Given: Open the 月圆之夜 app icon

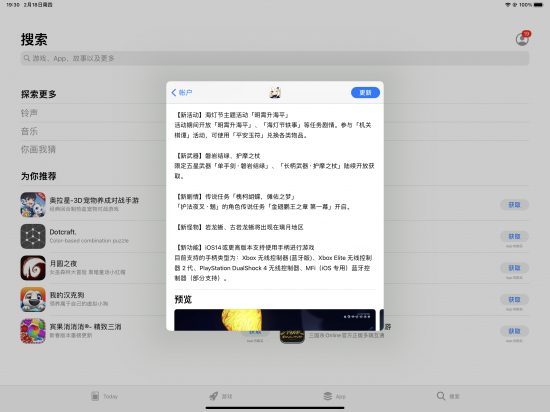Looking at the screenshot, I should [x=33, y=268].
